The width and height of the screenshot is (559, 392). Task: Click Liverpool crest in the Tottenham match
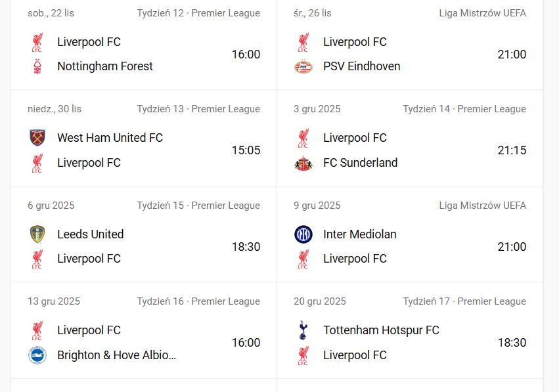pyautogui.click(x=303, y=355)
